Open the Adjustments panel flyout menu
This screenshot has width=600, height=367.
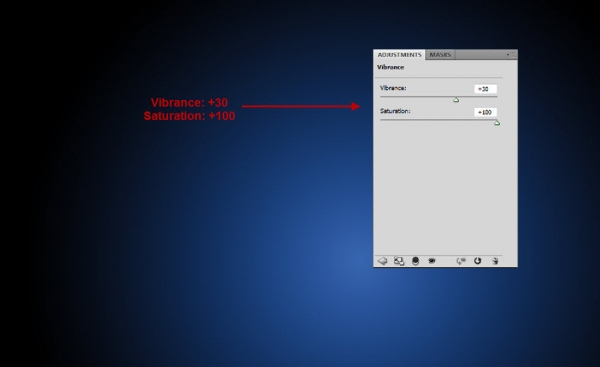(510, 55)
